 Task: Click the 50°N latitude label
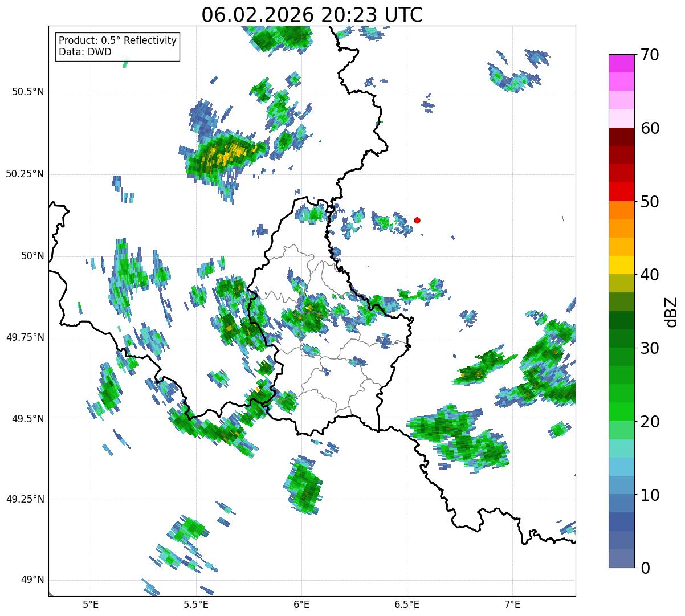pos(32,256)
